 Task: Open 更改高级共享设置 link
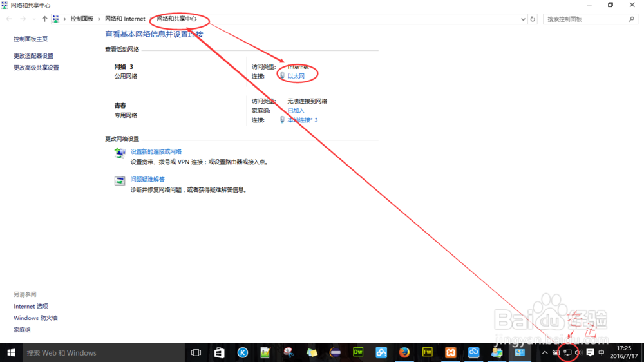click(36, 68)
